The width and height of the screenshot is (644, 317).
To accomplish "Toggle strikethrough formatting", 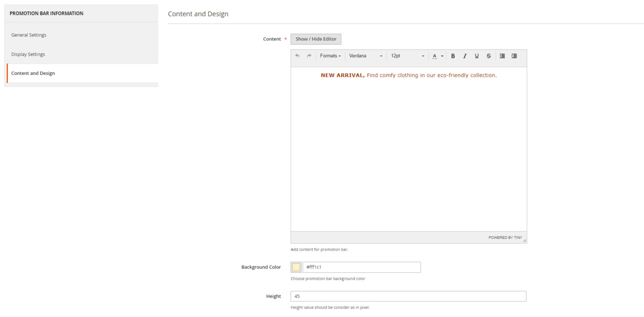I will pyautogui.click(x=489, y=56).
